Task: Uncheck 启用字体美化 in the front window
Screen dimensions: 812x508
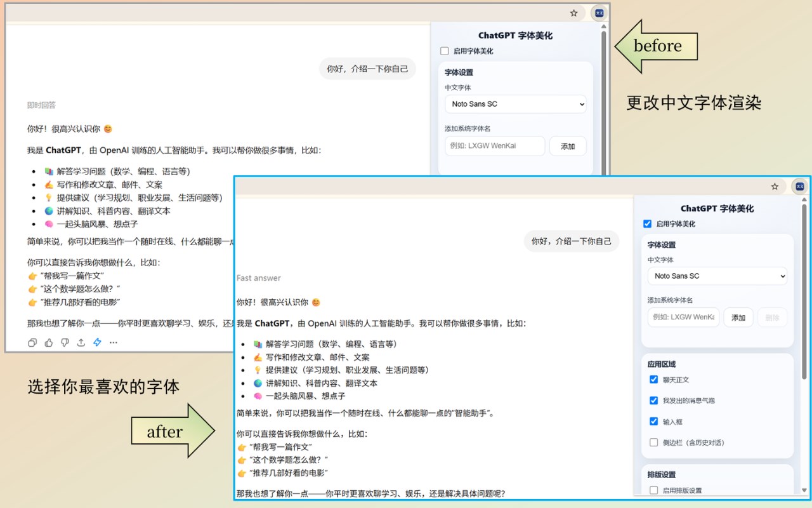Action: click(647, 224)
